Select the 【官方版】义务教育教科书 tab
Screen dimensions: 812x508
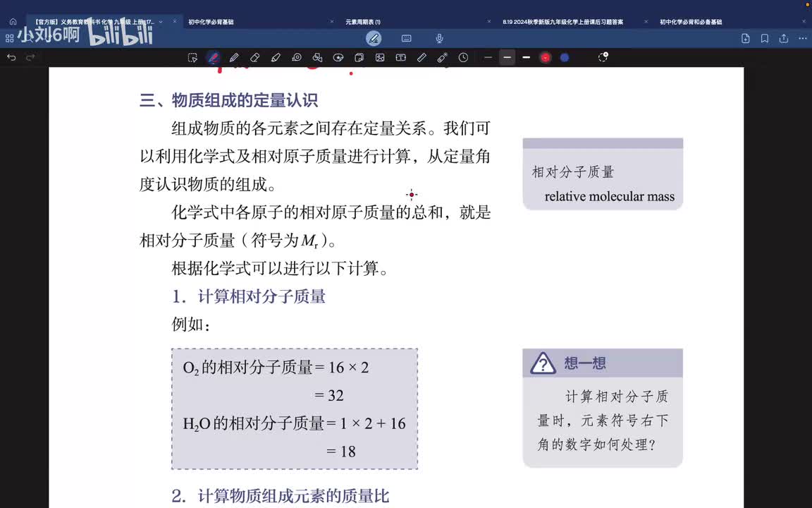(94, 22)
